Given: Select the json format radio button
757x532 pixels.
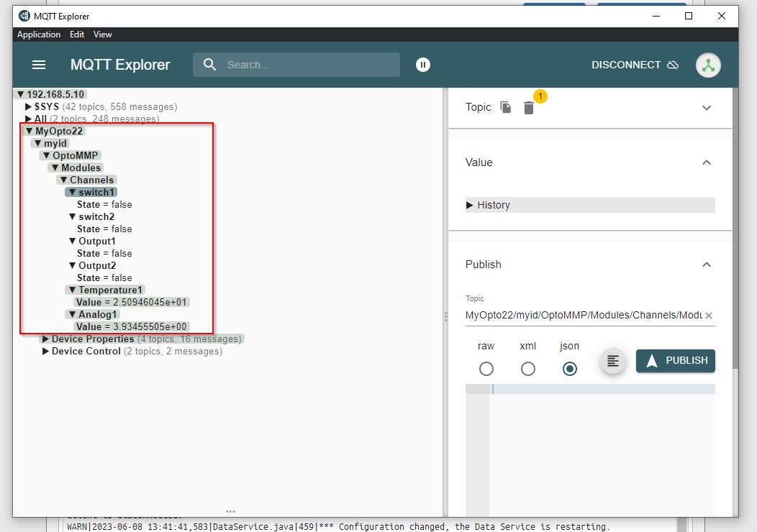Looking at the screenshot, I should [x=570, y=369].
